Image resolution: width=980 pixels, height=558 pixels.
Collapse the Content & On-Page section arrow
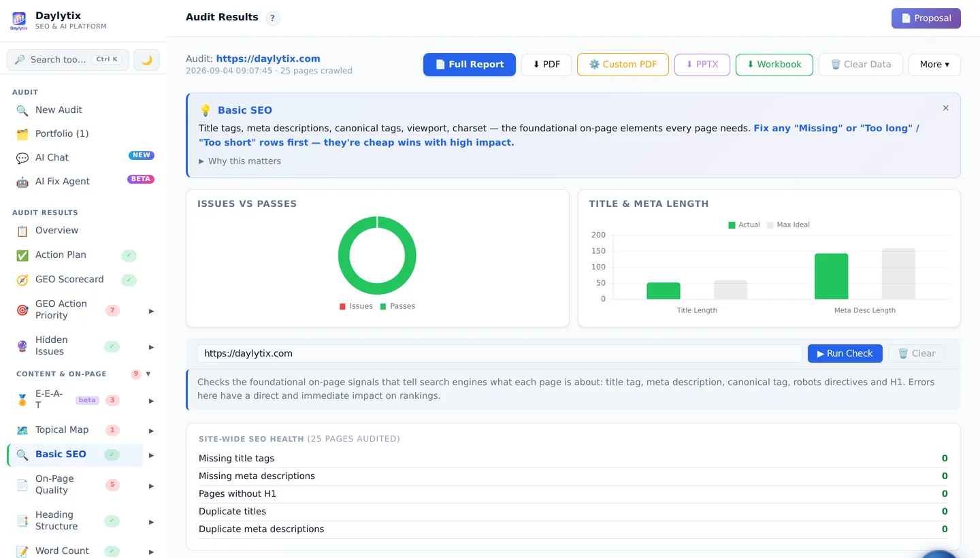coord(148,374)
